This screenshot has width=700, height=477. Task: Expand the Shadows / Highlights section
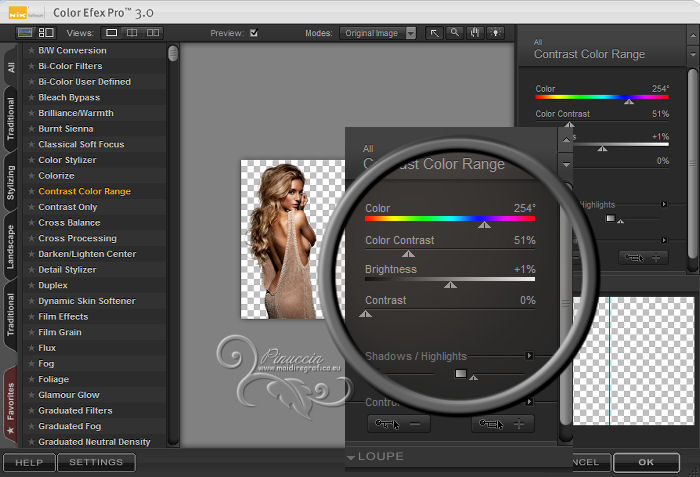point(530,355)
